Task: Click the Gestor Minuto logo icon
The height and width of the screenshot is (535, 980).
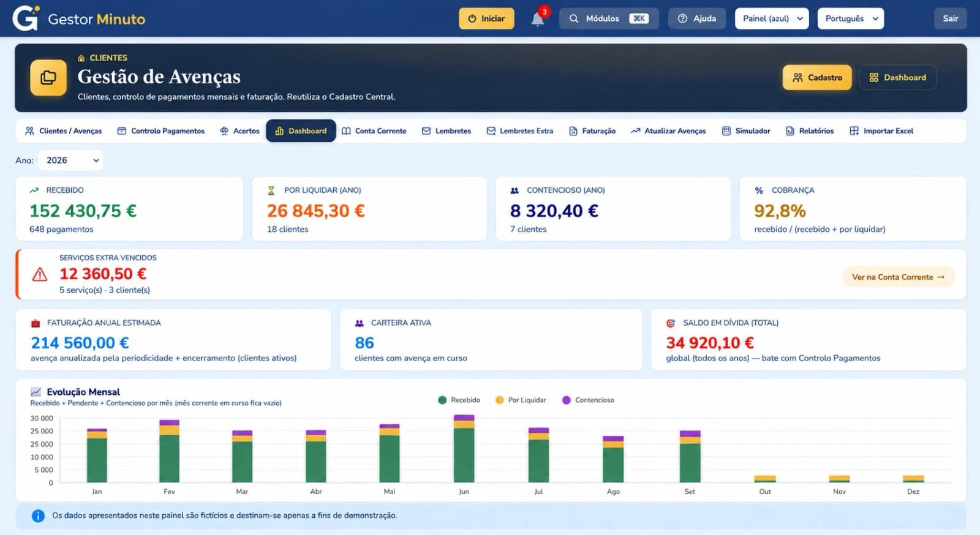Action: 26,18
